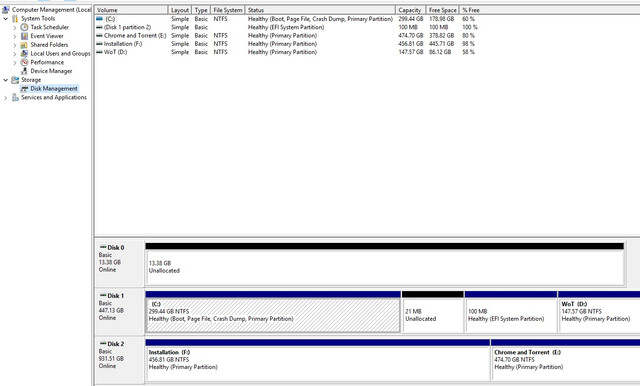Expand Services and Applications node
Viewport: 640px width, 386px height.
[x=5, y=98]
